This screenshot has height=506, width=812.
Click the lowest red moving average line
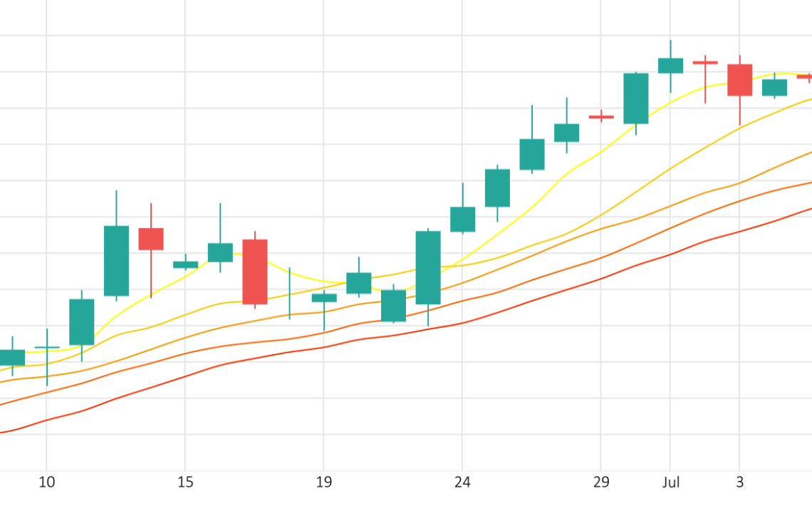[427, 329]
